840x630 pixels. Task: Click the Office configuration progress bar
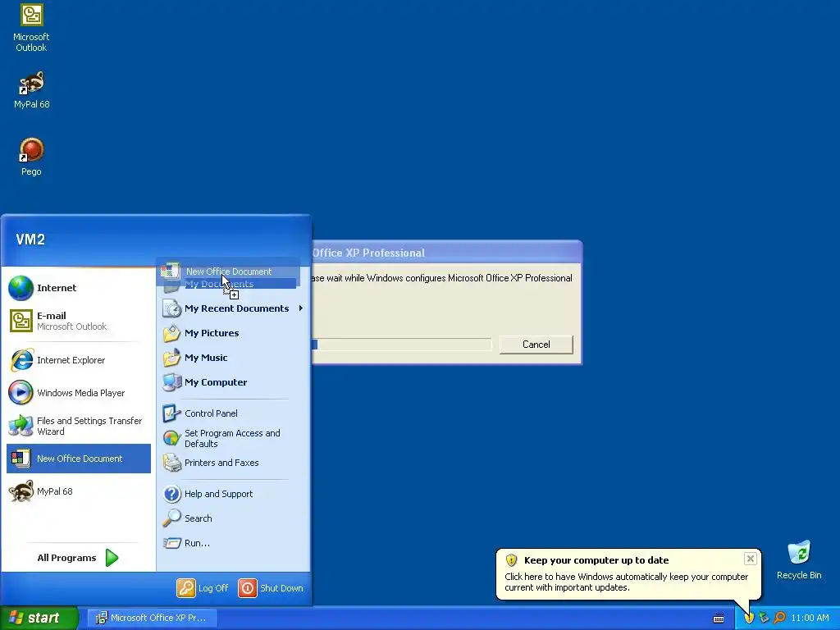(x=402, y=345)
